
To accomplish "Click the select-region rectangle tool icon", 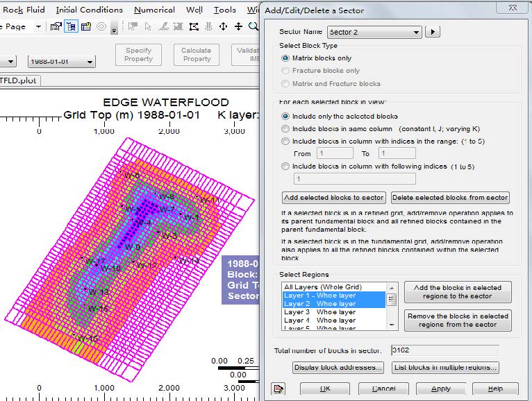I will click(x=193, y=26).
